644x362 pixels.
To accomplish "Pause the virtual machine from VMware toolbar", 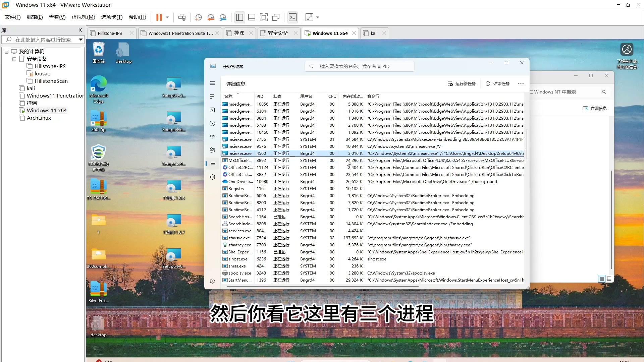I will (x=159, y=17).
